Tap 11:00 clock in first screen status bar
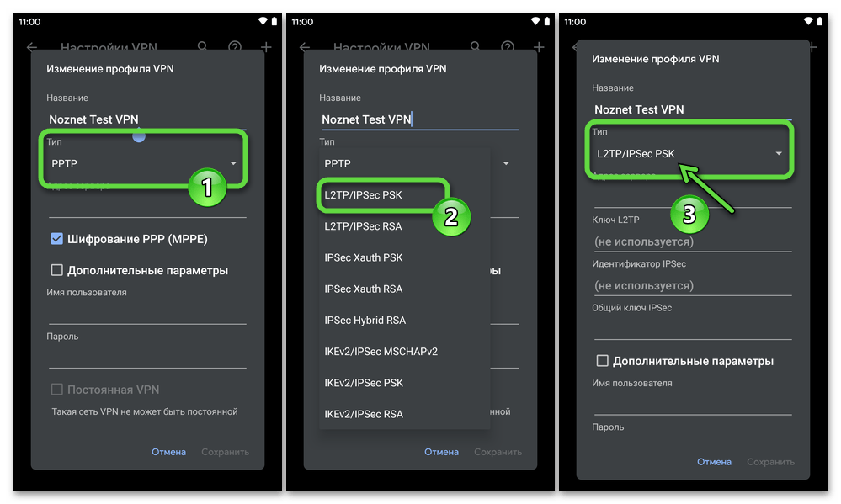This screenshot has width=841, height=504. coord(29,22)
